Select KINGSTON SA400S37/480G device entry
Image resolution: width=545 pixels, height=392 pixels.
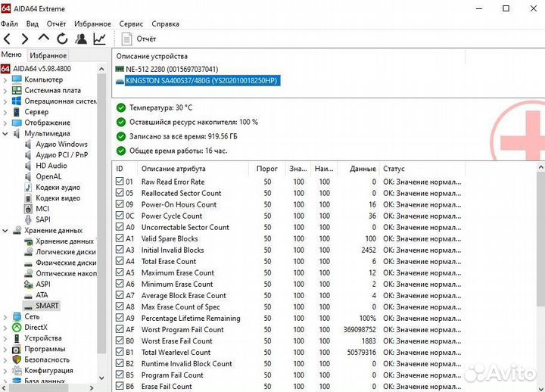(201, 81)
